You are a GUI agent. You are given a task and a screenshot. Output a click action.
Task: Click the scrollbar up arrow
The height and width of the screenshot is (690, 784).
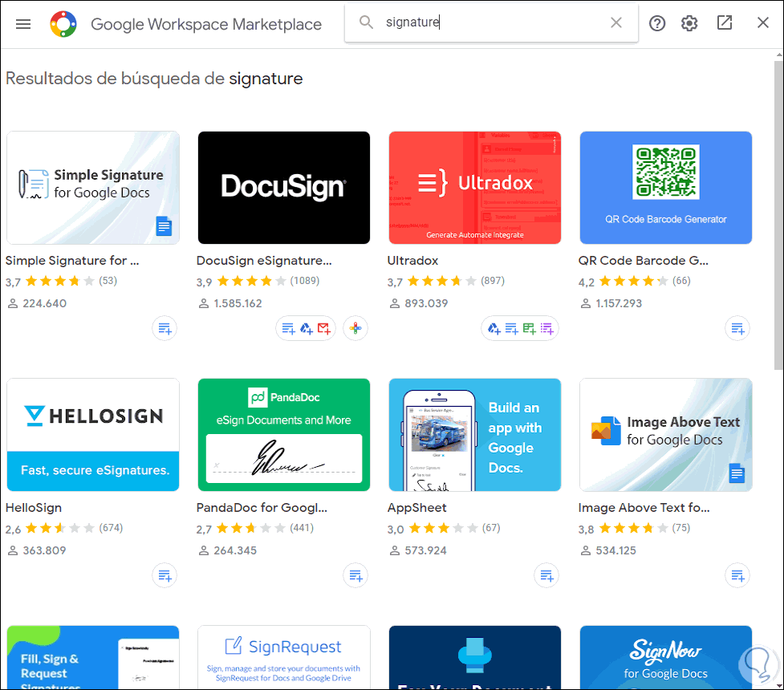click(778, 54)
